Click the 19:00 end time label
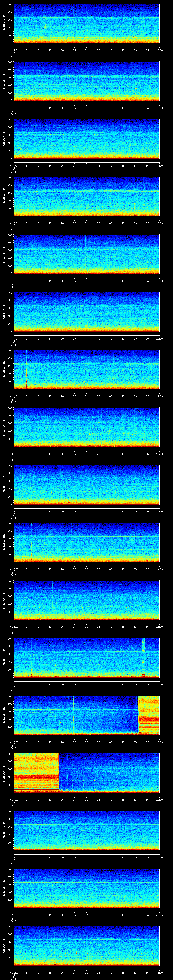173x980 pixels. pos(160,281)
